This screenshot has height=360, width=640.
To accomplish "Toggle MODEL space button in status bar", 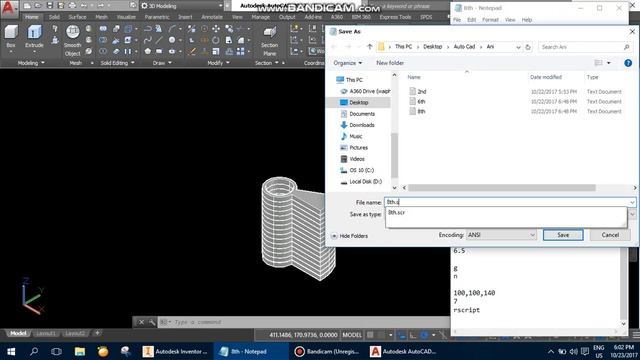I will (352, 335).
